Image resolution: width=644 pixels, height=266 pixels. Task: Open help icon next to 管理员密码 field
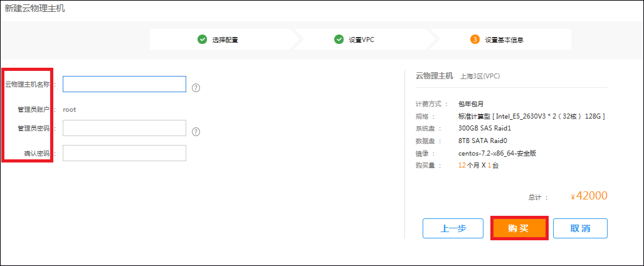pos(196,132)
